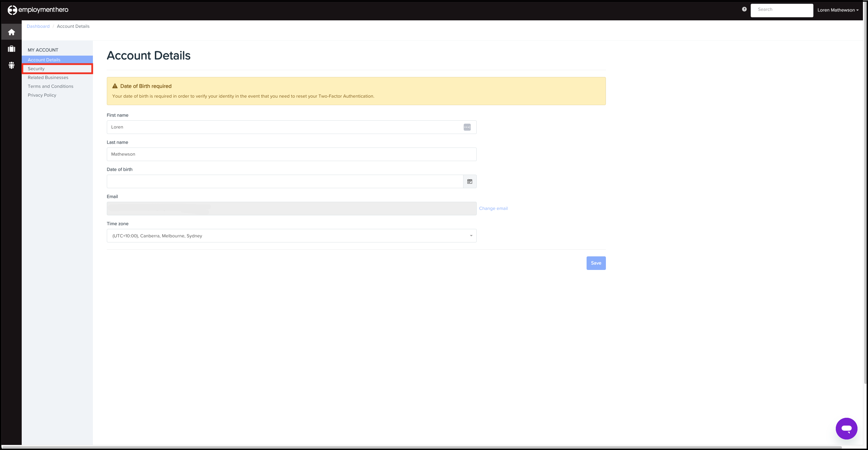The image size is (868, 450).
Task: Open the briefcase icon in left sidebar
Action: [11, 48]
